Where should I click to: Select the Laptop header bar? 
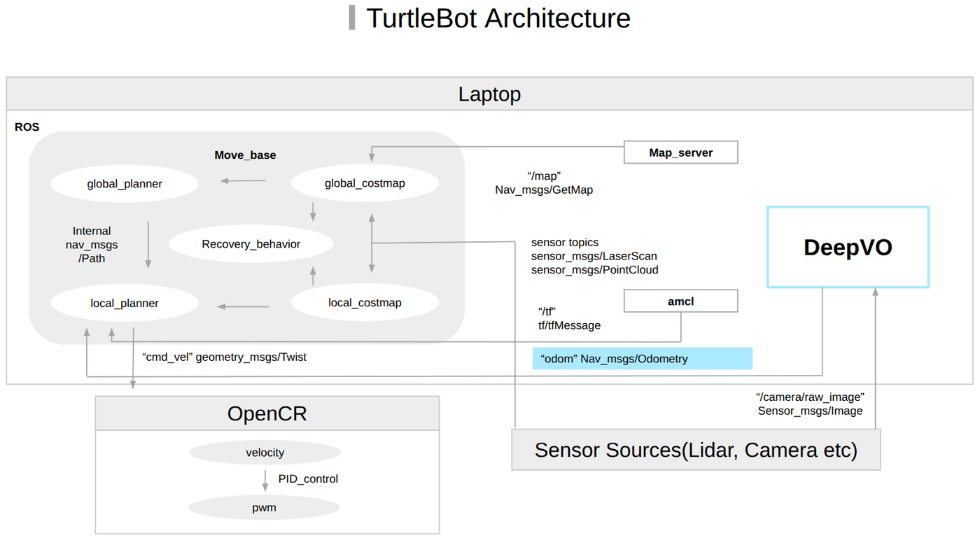(489, 94)
